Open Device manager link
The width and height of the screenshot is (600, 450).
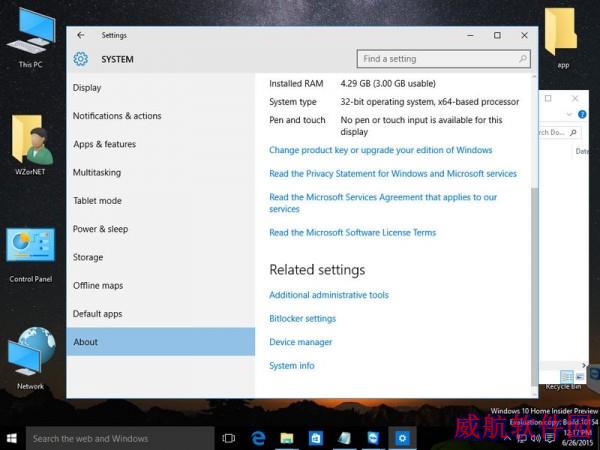coord(300,342)
